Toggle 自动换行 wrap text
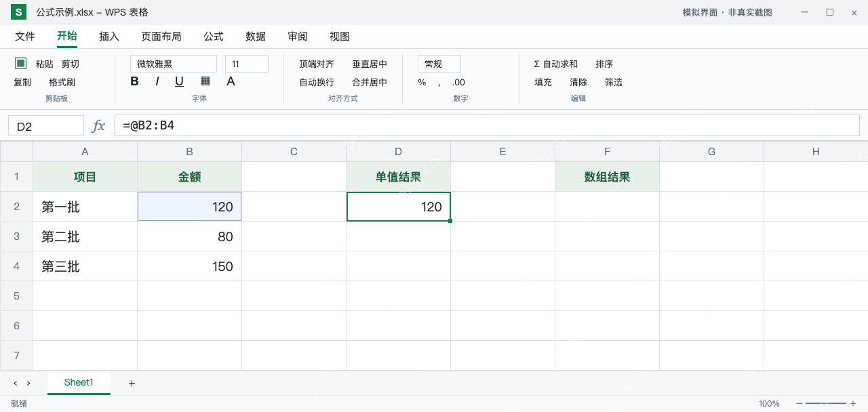 317,82
